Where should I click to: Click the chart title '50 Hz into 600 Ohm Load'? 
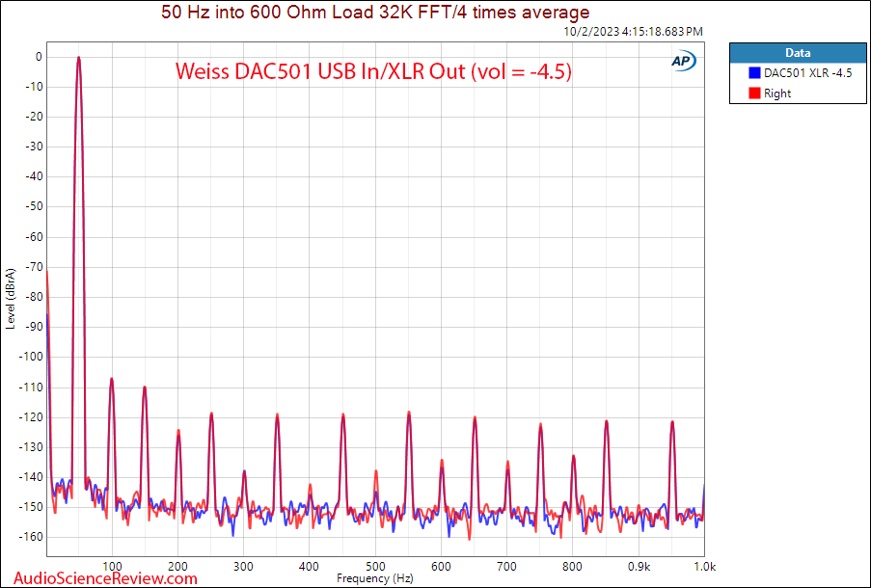[375, 12]
